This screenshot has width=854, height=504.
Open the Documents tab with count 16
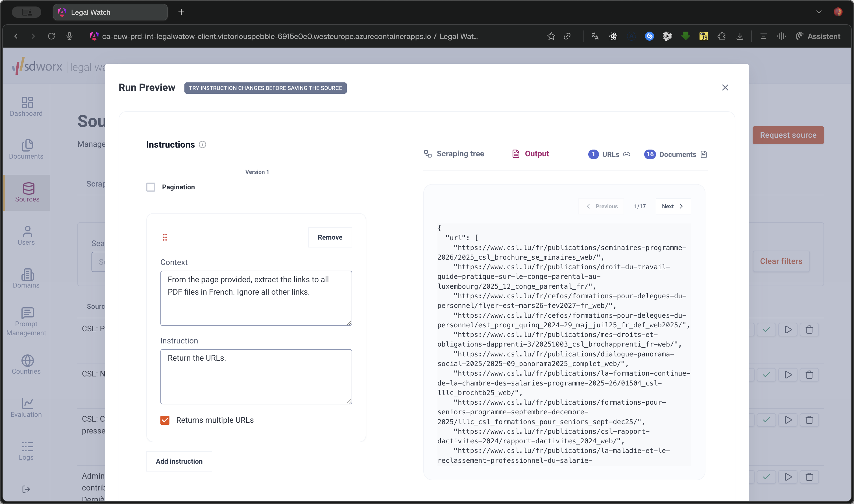(x=676, y=155)
